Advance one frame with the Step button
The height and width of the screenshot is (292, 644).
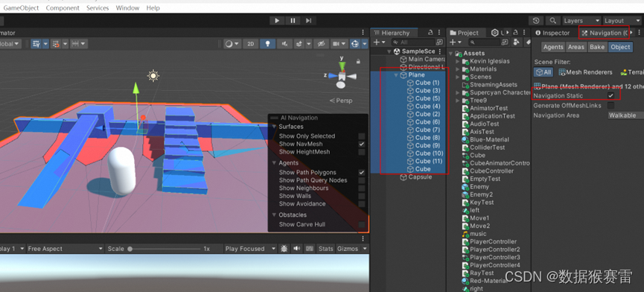click(x=308, y=21)
